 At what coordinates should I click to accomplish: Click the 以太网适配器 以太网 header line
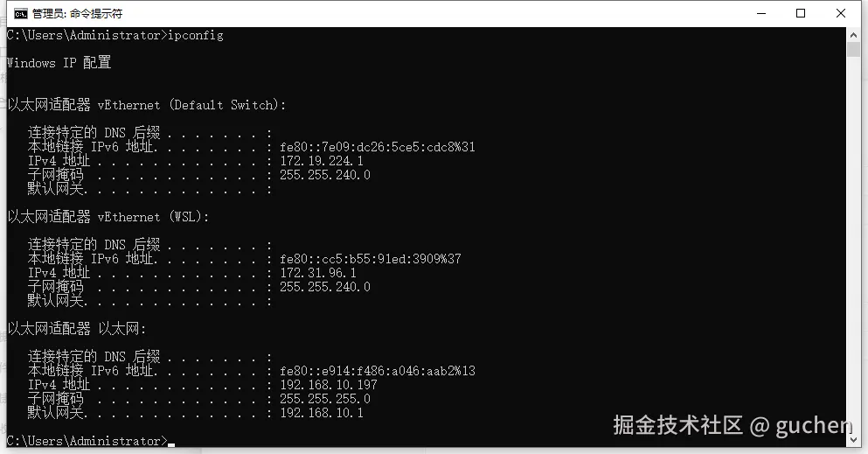pyautogui.click(x=77, y=329)
